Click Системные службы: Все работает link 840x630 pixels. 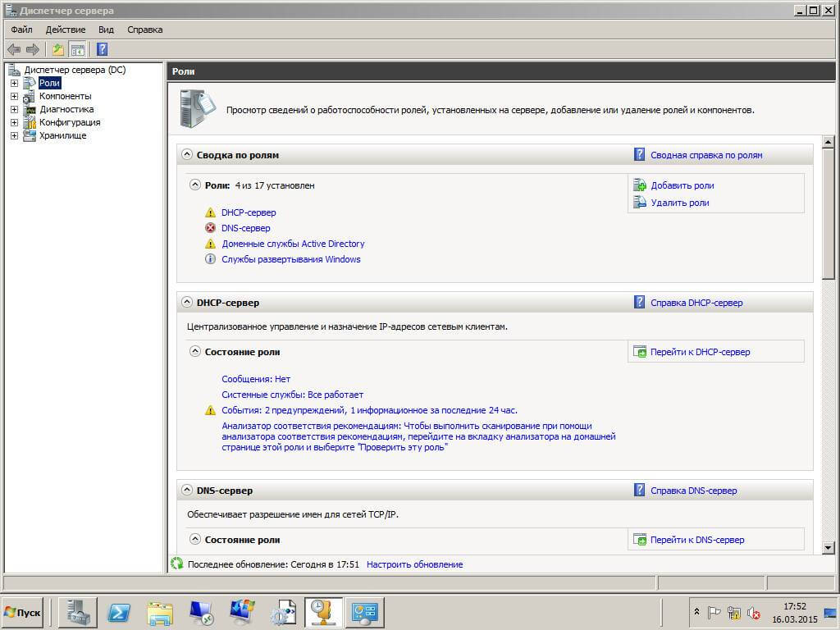293,395
